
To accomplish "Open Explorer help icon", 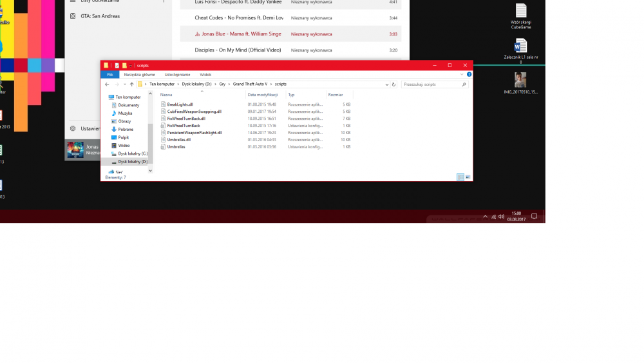I will click(x=469, y=74).
